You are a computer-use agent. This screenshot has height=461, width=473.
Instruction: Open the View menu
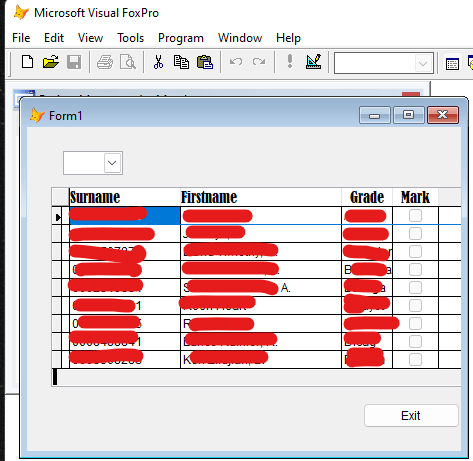click(90, 38)
